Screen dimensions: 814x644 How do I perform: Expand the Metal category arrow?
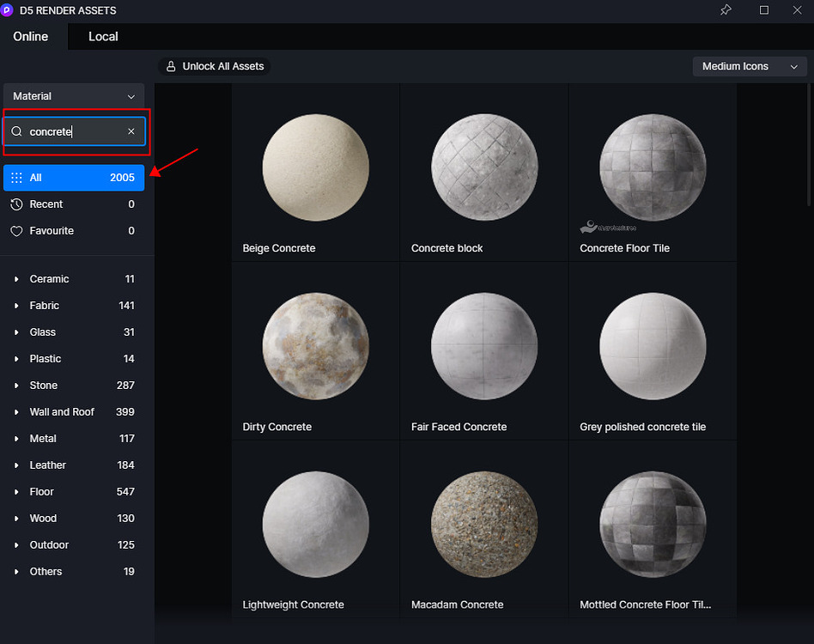tap(16, 439)
